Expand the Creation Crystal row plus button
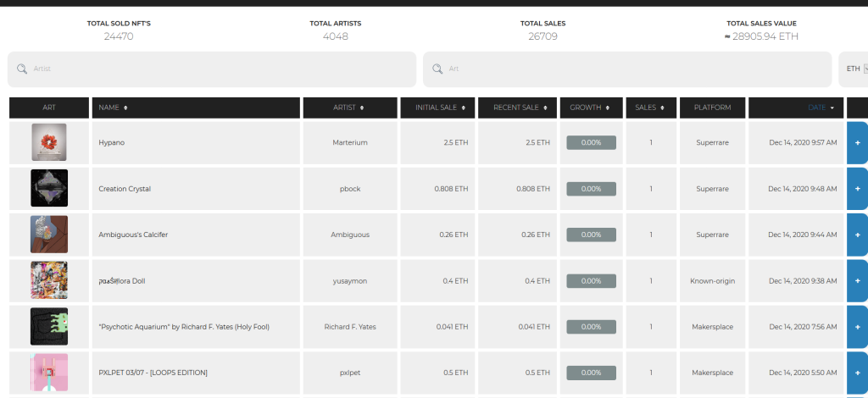Screen dimensions: 868x398 (857, 189)
